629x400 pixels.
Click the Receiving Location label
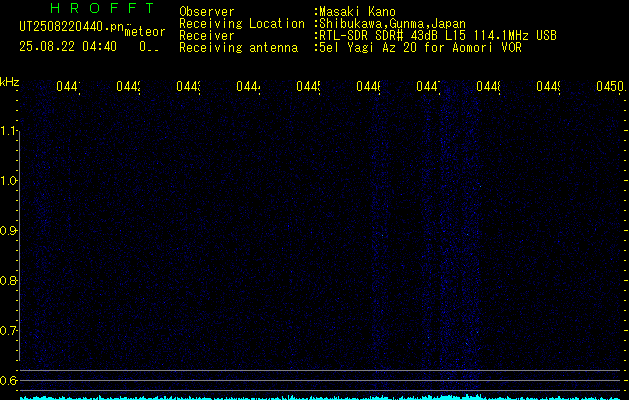(x=242, y=24)
